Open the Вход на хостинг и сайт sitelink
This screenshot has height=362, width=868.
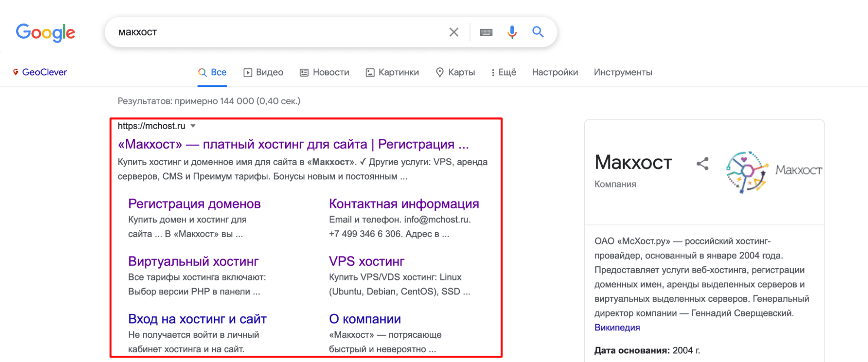[x=197, y=319]
